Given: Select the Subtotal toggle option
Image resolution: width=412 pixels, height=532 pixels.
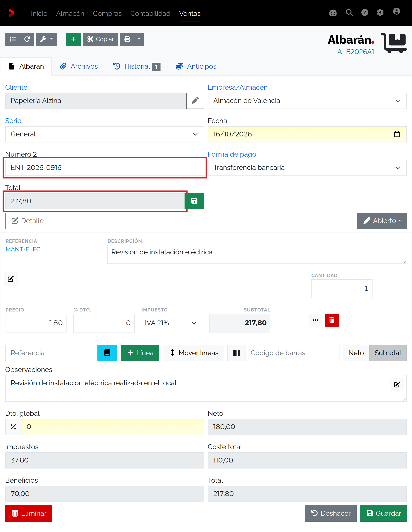Looking at the screenshot, I should pos(388,353).
